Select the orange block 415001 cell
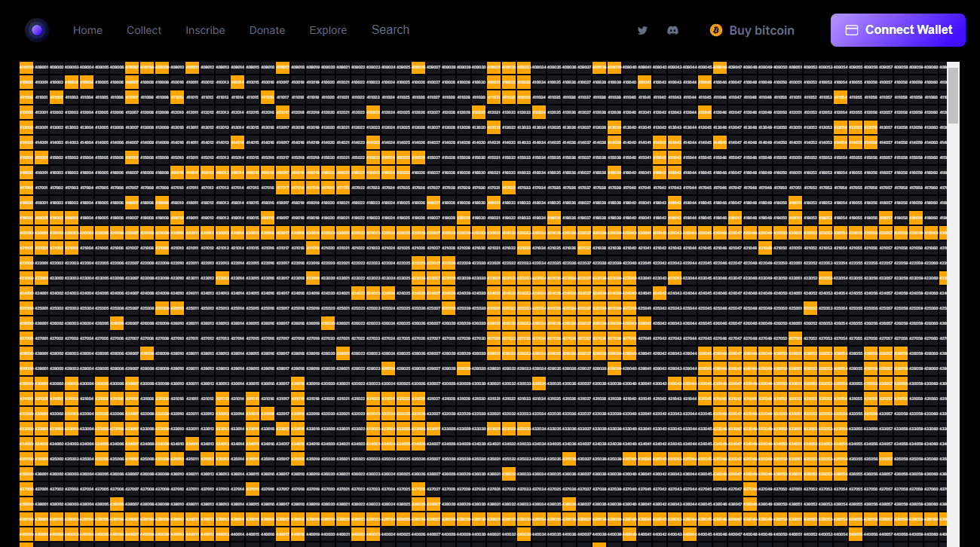 click(41, 157)
